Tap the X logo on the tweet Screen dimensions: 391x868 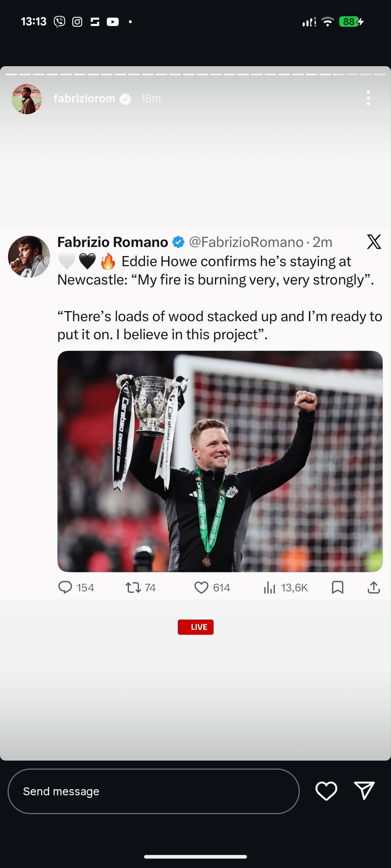[x=374, y=242]
